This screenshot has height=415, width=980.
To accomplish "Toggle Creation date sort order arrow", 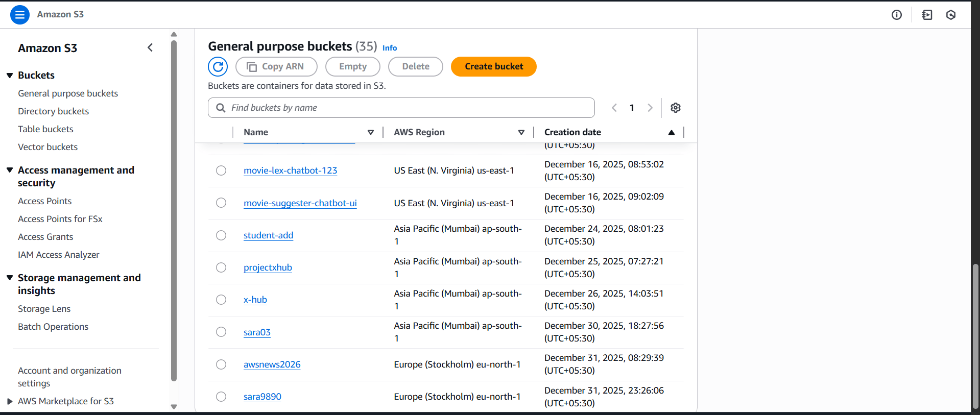I will [672, 132].
